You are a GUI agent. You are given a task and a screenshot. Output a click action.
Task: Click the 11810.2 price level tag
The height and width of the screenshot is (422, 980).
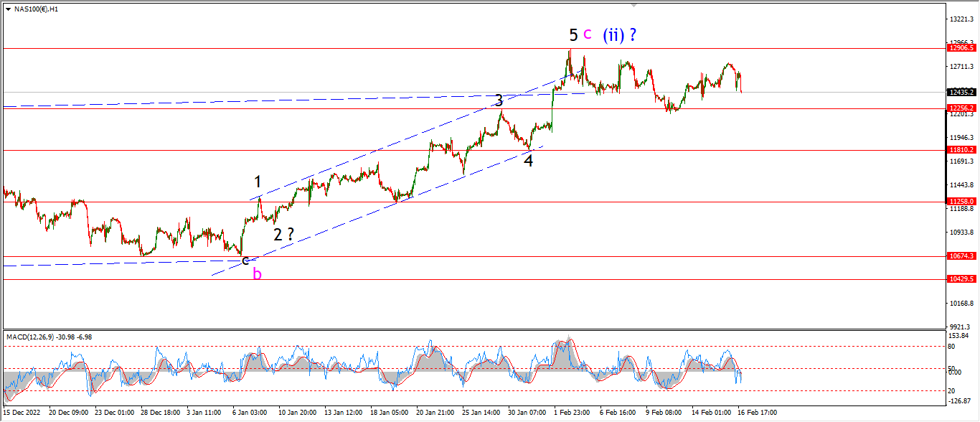click(x=961, y=150)
